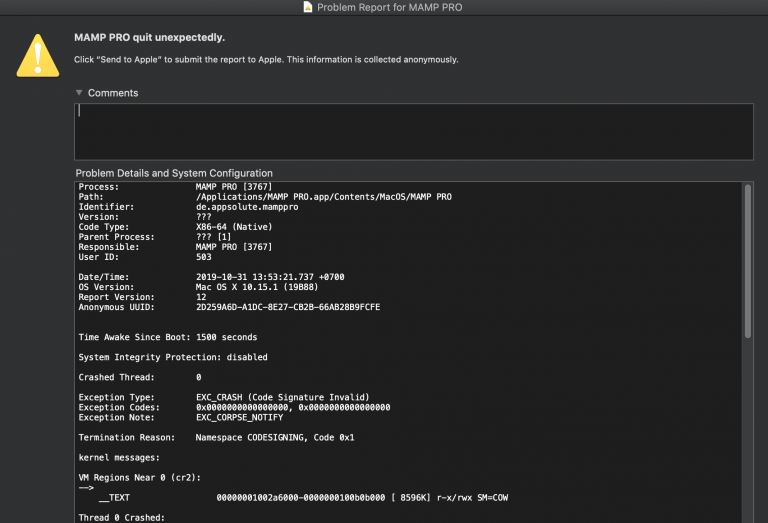Click the document icon in the title bar
The width and height of the screenshot is (768, 523).
pos(308,7)
